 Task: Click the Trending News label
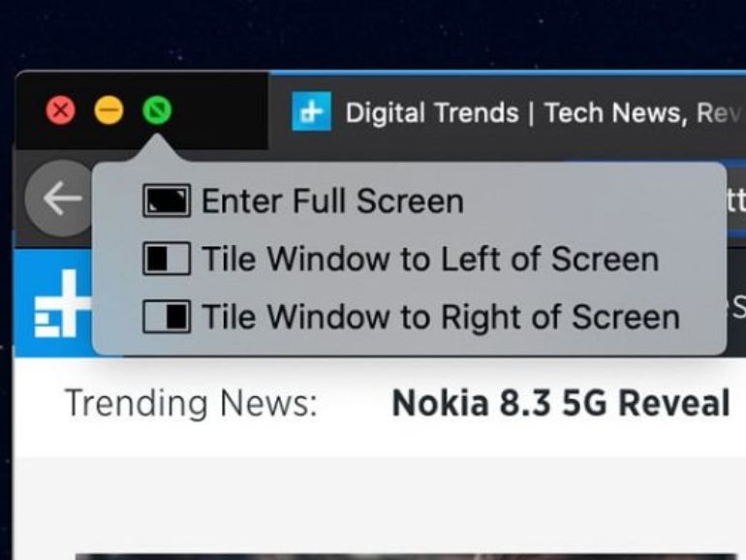(x=191, y=403)
